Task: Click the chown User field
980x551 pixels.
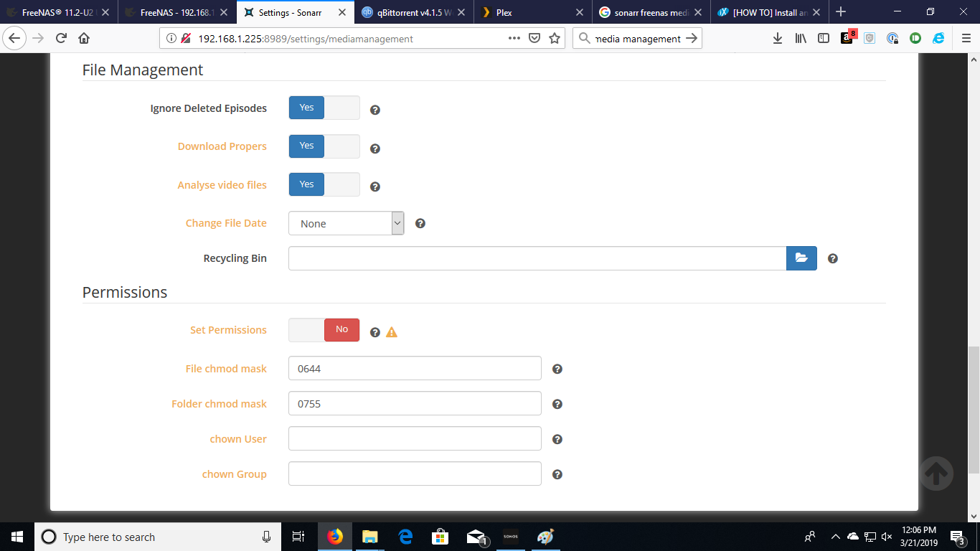Action: click(415, 438)
